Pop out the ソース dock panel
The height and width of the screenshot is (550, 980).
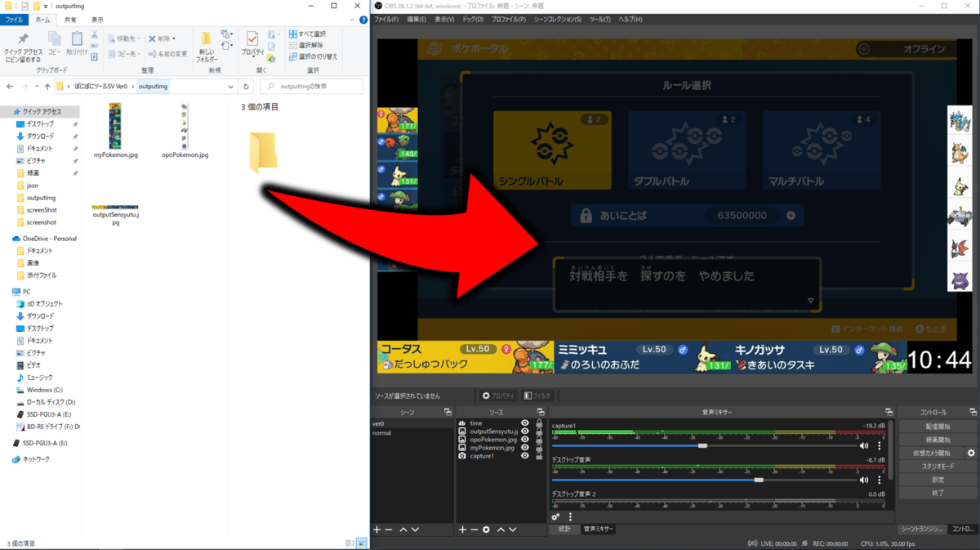[540, 412]
